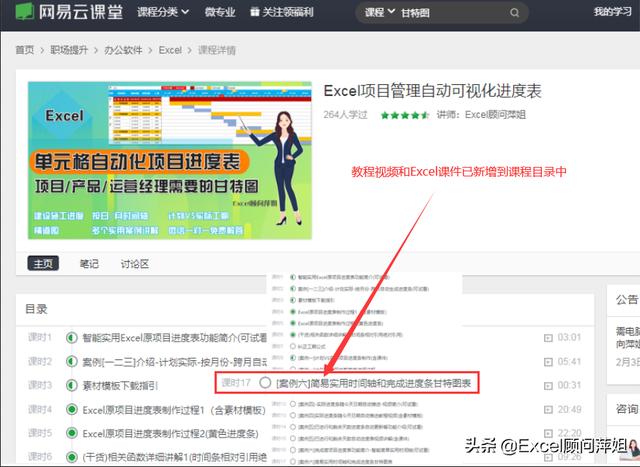Click the NetEase Cloud Classroom green logo
640x467 pixels.
[x=24, y=11]
